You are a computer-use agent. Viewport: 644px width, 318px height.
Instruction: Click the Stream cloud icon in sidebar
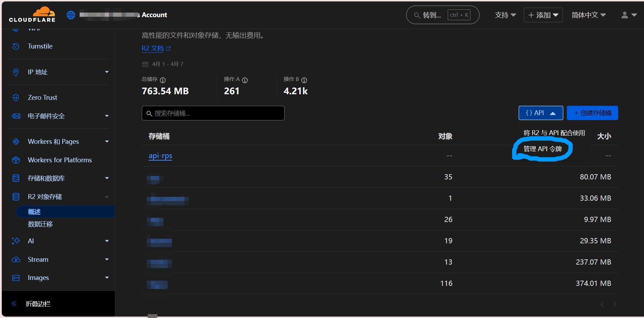(16, 260)
